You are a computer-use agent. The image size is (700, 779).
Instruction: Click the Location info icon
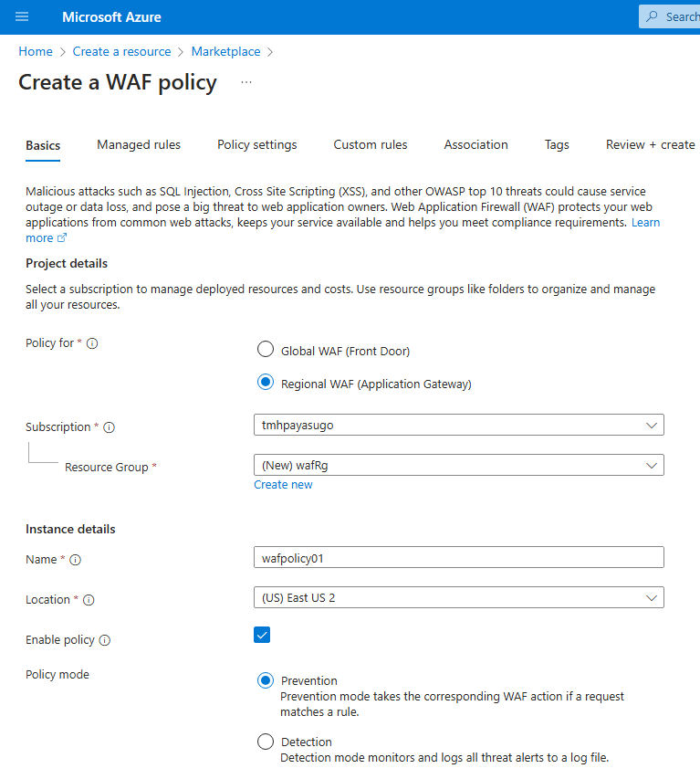[x=89, y=600]
